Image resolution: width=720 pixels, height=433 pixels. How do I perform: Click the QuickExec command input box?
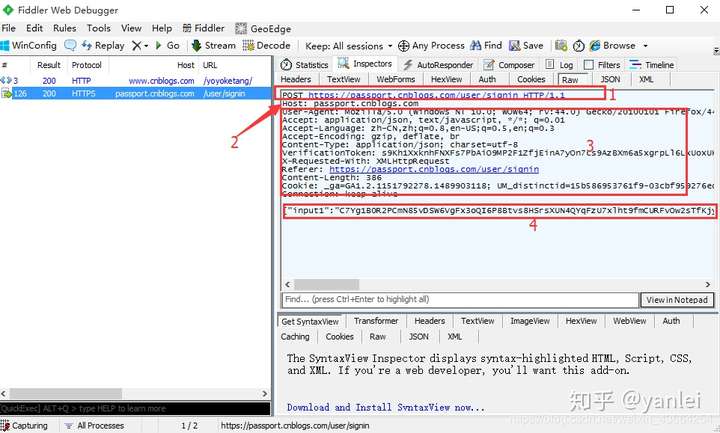coord(135,408)
